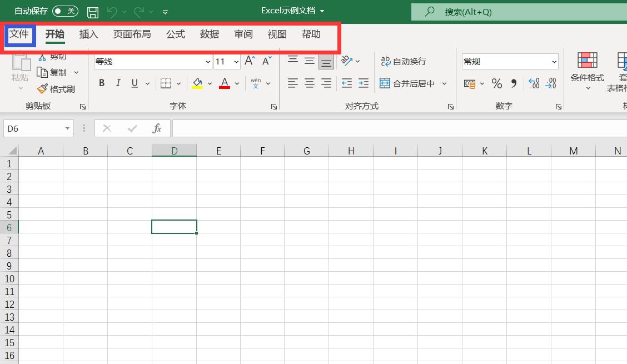Apply bold formatting
The width and height of the screenshot is (627, 364).
coord(102,82)
